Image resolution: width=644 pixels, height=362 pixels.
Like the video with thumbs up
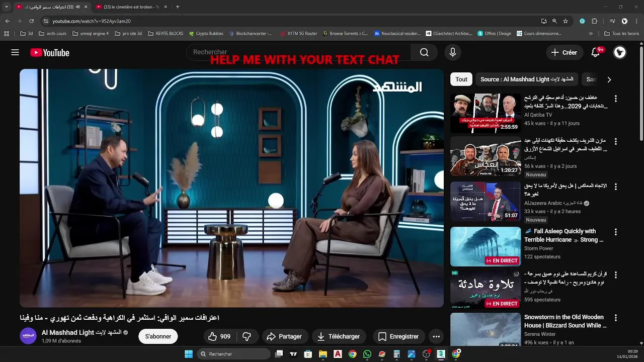(219, 336)
